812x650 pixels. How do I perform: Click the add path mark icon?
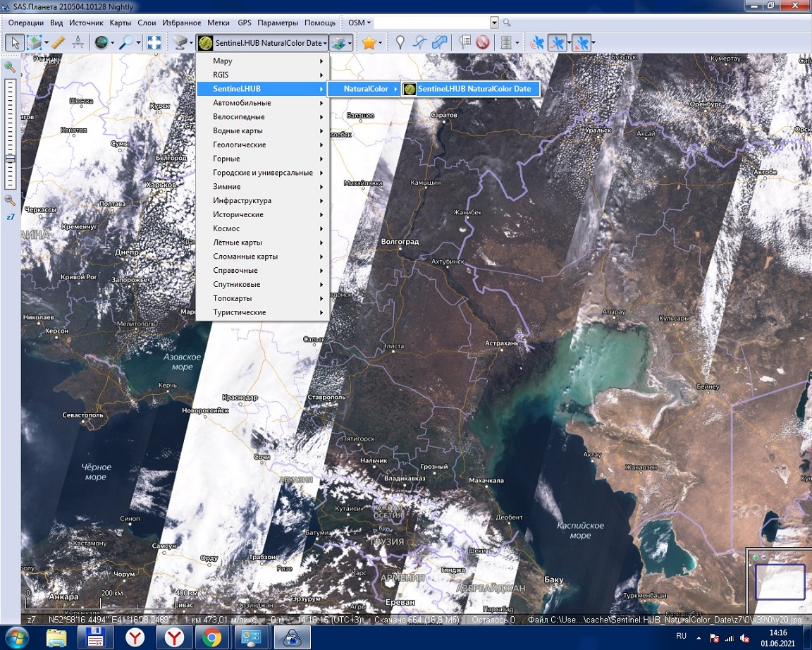(x=420, y=43)
